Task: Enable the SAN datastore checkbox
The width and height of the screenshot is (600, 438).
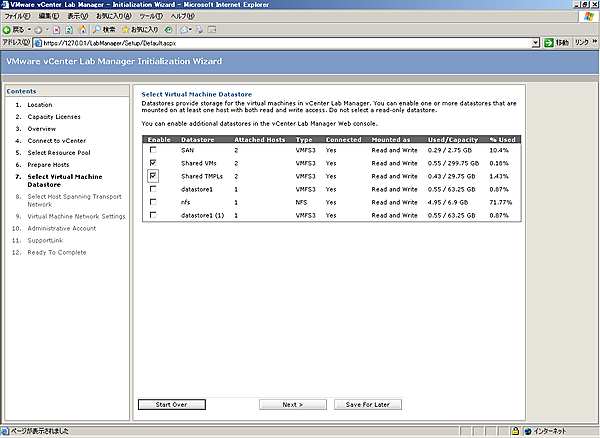Action: pos(152,148)
